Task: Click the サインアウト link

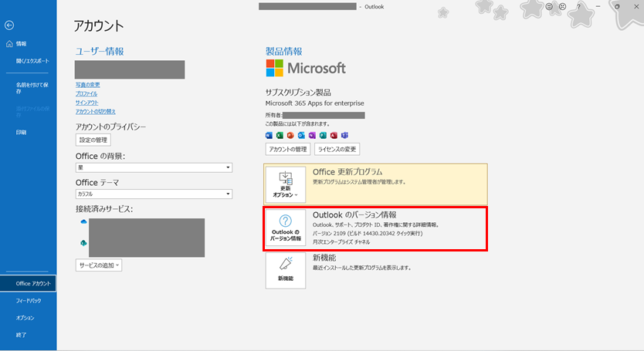Action: [x=86, y=103]
